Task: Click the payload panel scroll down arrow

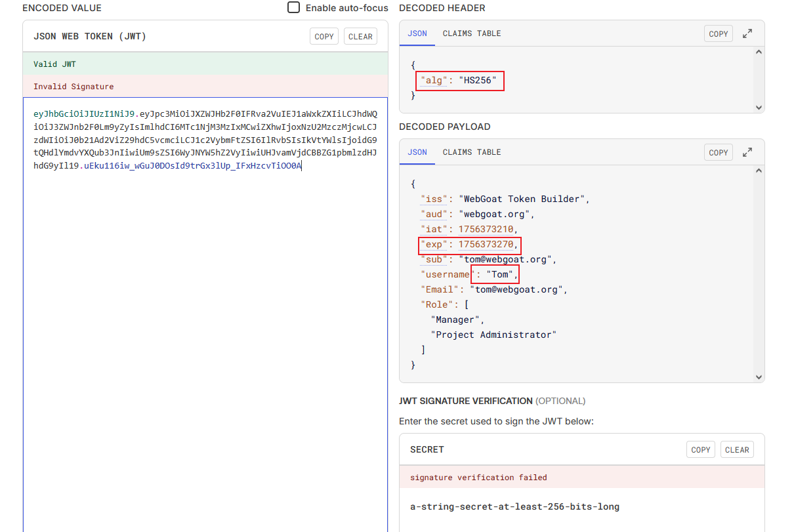Action: (x=759, y=377)
